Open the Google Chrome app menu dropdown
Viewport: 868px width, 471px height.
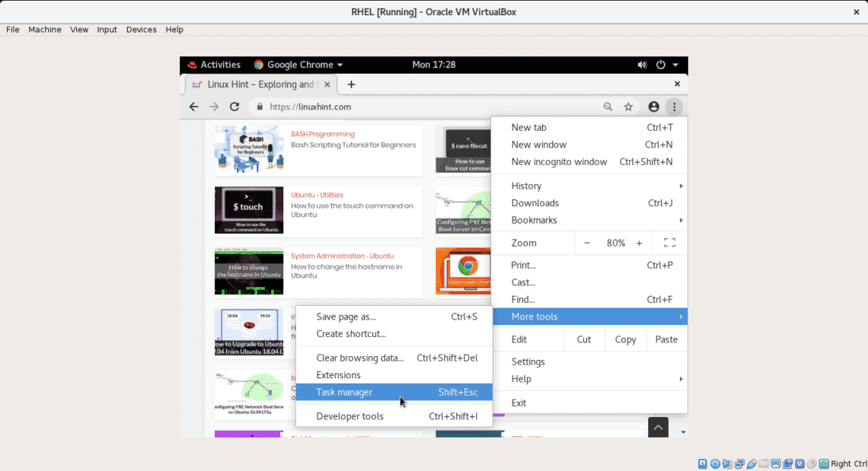(298, 65)
